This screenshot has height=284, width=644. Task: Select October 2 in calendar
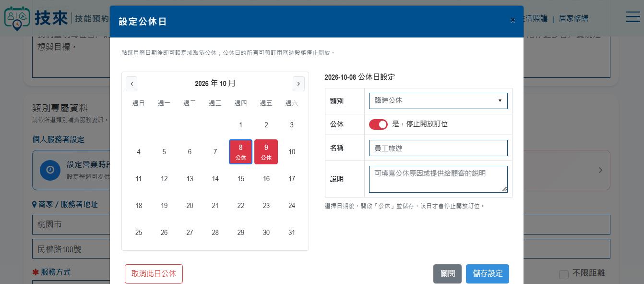(x=266, y=125)
